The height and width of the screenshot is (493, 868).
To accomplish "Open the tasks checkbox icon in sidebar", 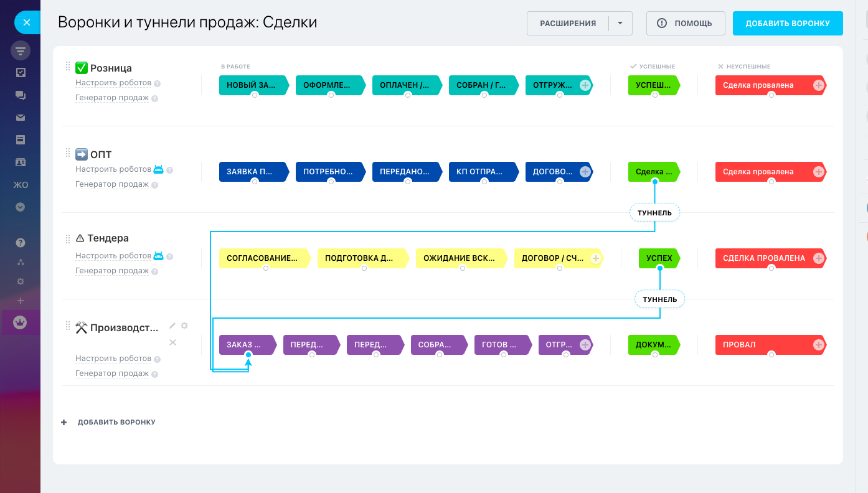I will pyautogui.click(x=21, y=73).
